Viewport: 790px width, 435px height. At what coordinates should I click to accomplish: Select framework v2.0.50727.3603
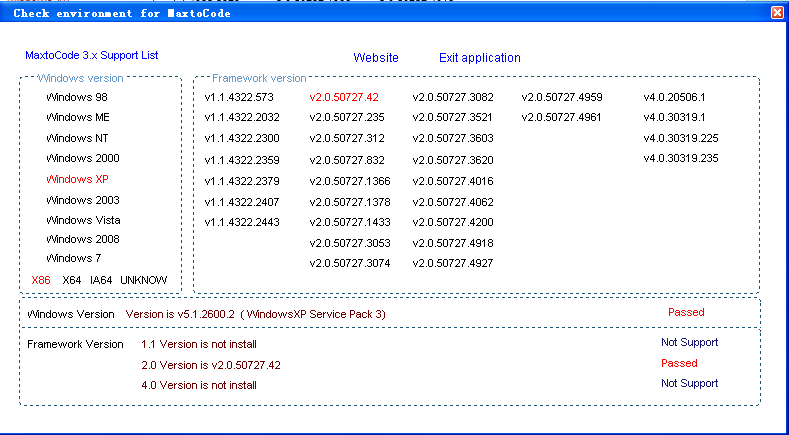tap(453, 138)
